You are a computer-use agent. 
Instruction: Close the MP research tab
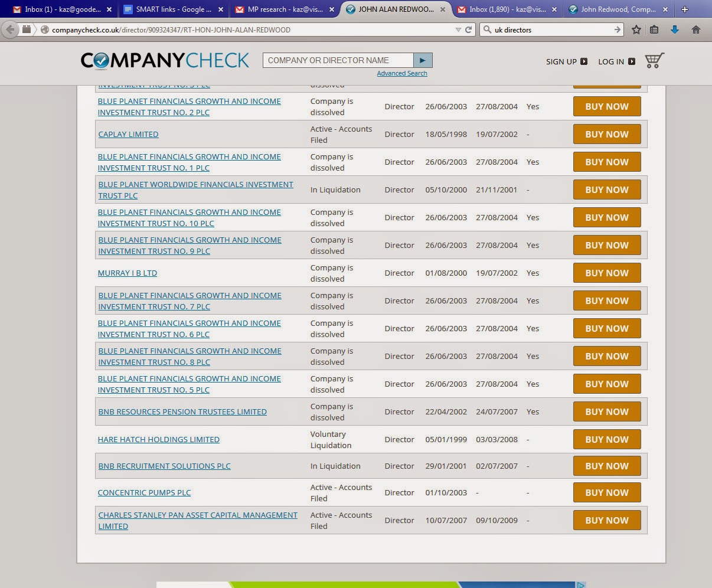332,9
